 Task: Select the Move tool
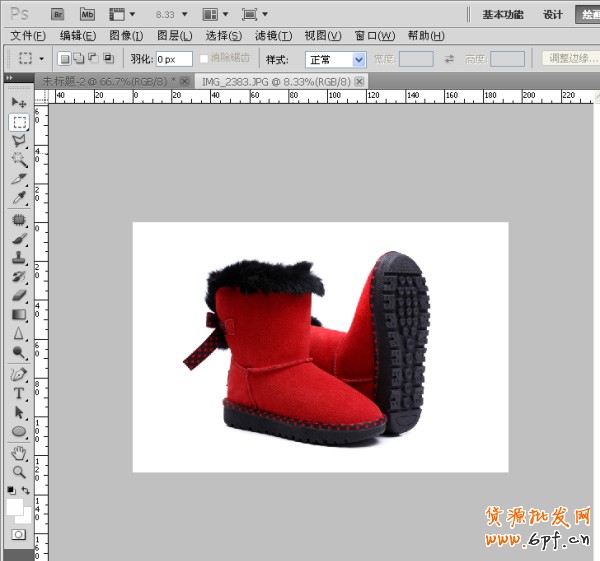[18, 103]
